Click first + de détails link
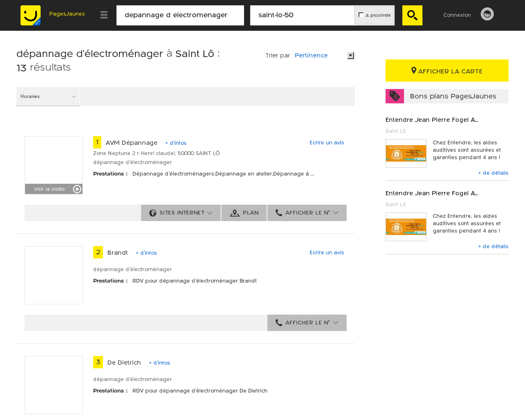525x420 pixels. (x=493, y=173)
